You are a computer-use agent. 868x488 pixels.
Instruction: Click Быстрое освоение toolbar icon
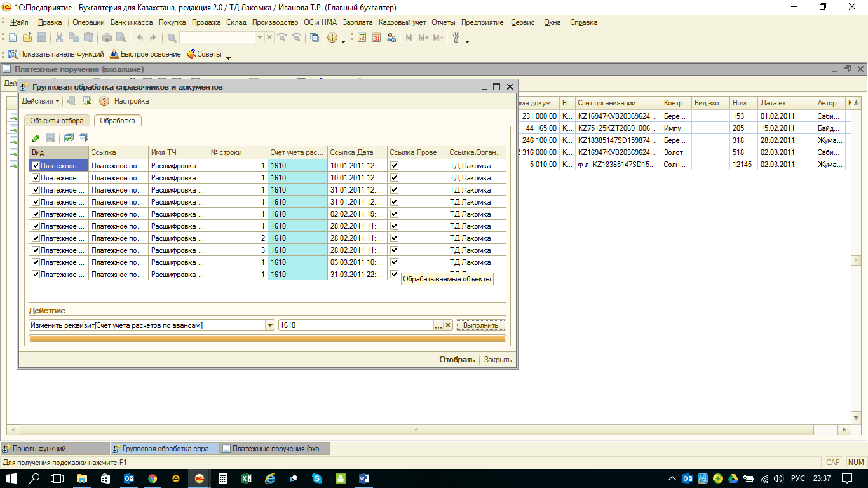tap(145, 54)
